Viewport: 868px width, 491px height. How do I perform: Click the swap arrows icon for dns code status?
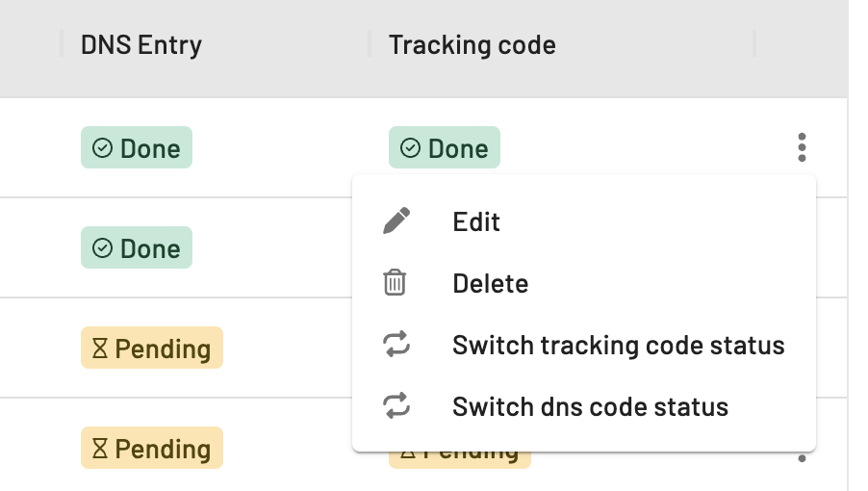click(x=396, y=405)
